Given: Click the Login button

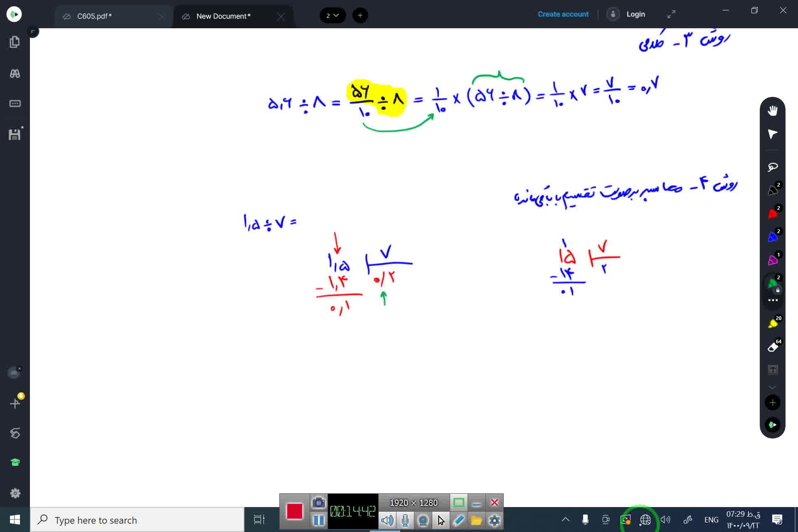Looking at the screenshot, I should coord(626,14).
